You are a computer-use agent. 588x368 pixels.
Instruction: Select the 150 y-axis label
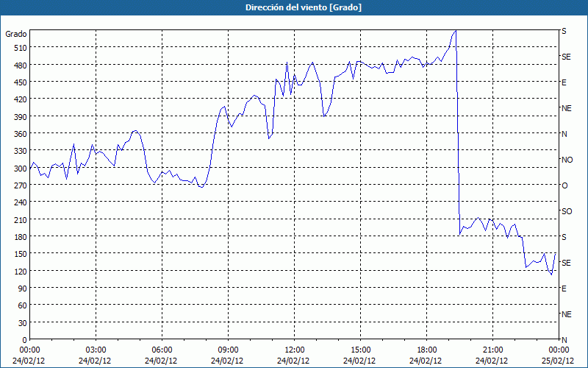click(x=21, y=254)
